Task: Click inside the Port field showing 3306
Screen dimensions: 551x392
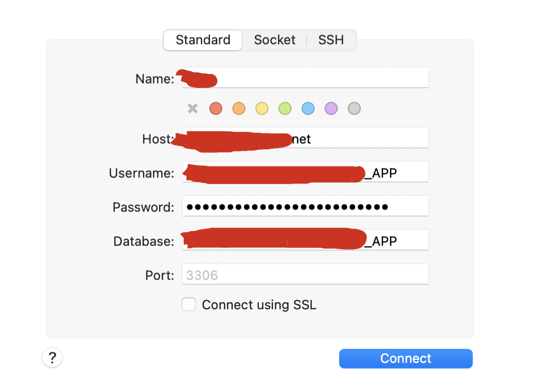Action: pos(305,274)
